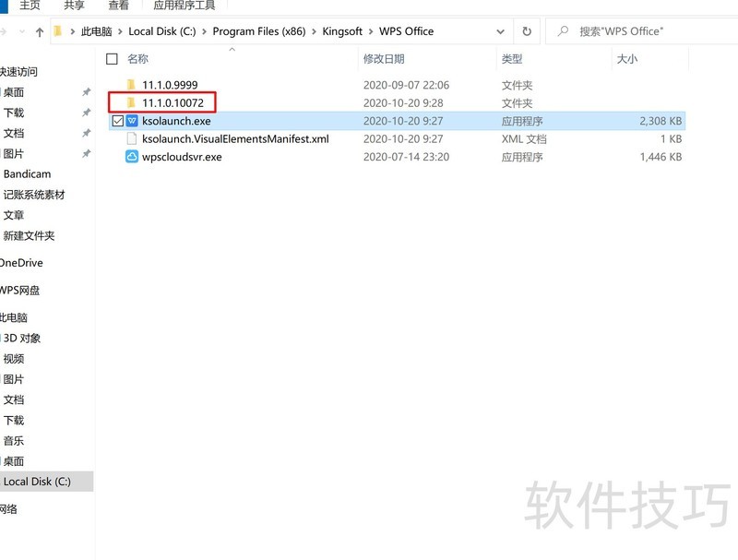Click the 11.1.0.9999 folder icon
The height and width of the screenshot is (560, 738).
pos(131,85)
